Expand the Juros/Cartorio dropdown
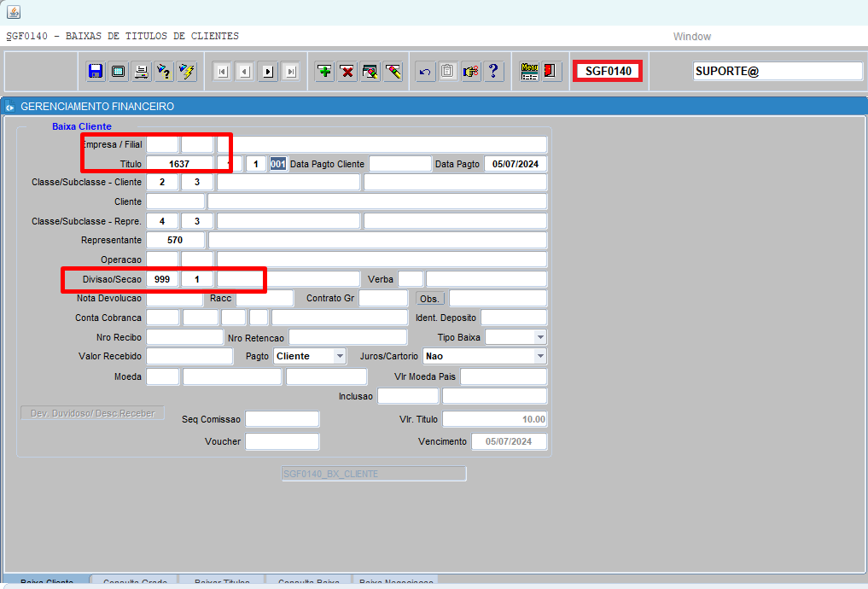The width and height of the screenshot is (868, 589). (x=539, y=356)
